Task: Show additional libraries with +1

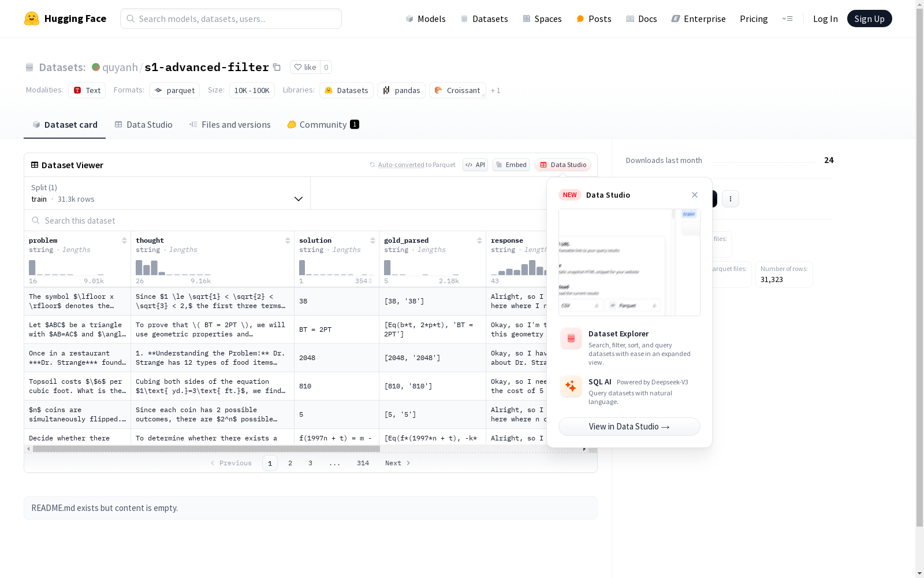Action: click(x=495, y=90)
